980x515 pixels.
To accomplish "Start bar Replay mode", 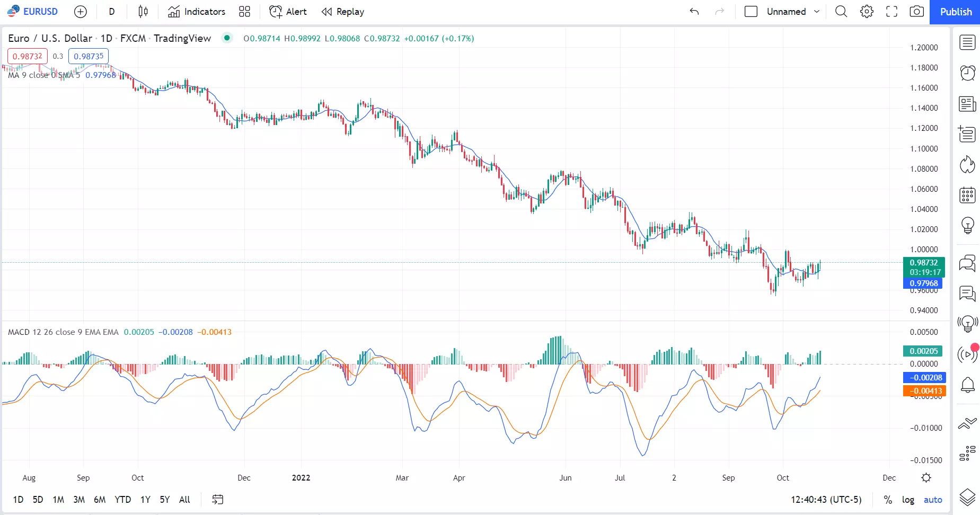I will click(343, 12).
